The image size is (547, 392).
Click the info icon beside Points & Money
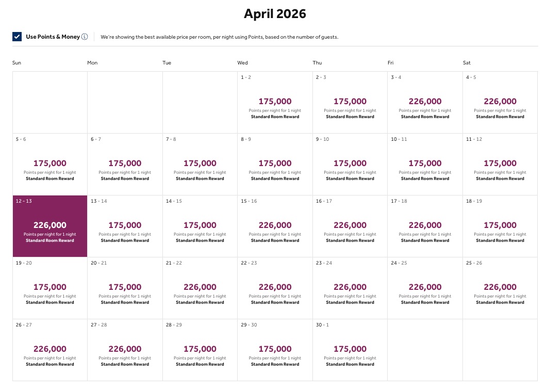point(85,37)
